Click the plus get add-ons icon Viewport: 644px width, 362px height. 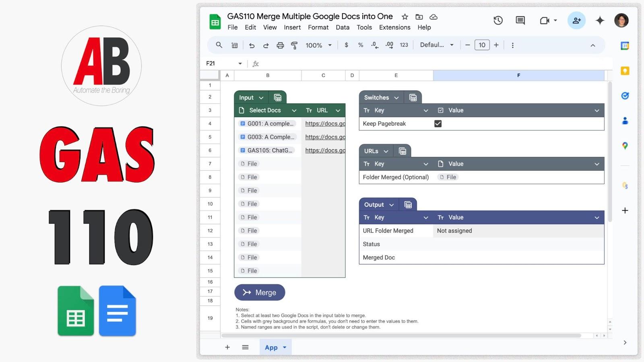(x=625, y=210)
